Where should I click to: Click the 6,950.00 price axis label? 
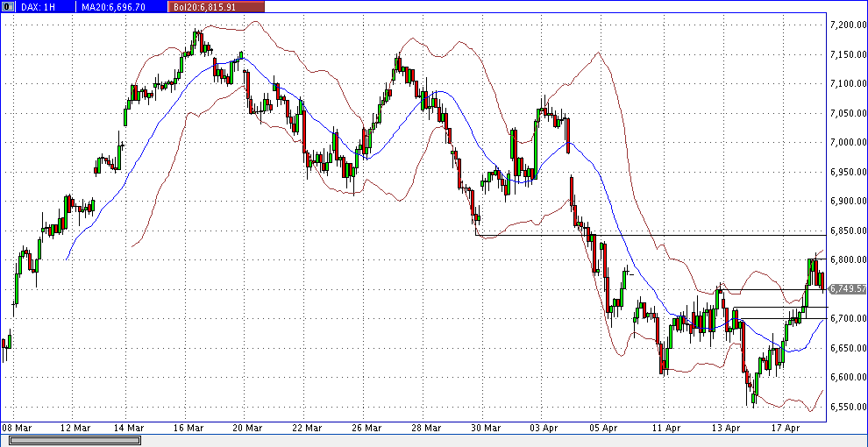(848, 172)
